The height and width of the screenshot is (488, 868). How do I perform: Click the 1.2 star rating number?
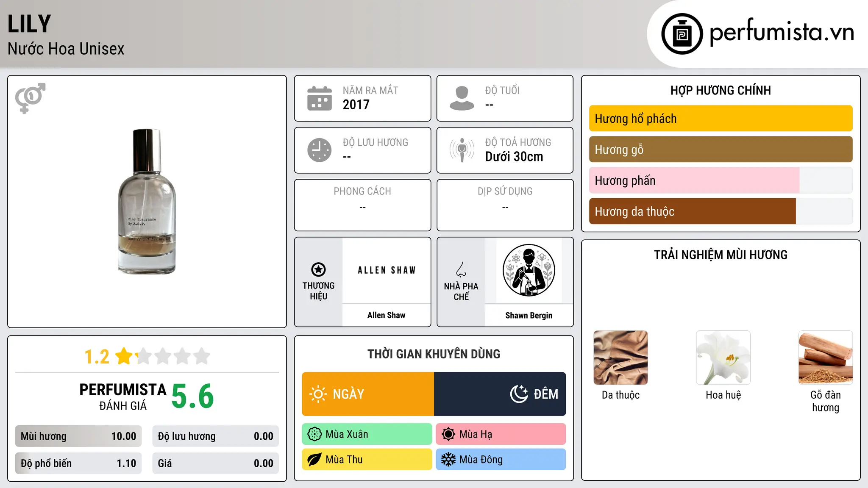point(97,357)
